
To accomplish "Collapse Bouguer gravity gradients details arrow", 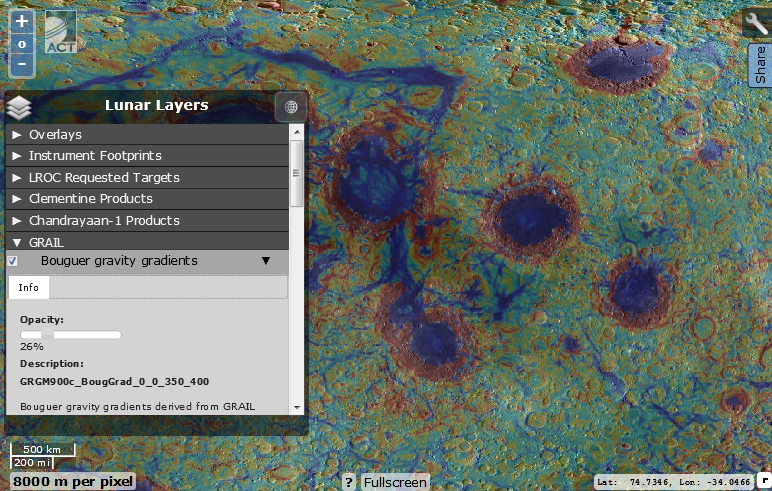I will tap(266, 261).
